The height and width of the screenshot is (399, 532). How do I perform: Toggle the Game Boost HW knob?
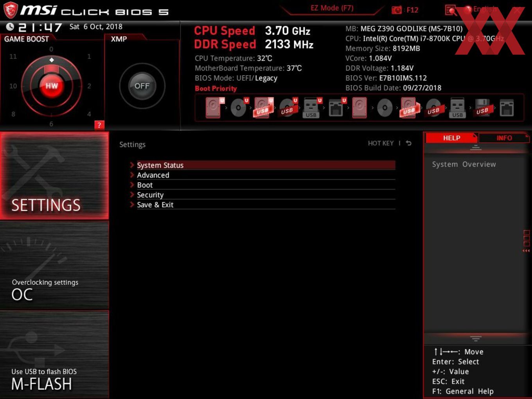click(52, 86)
